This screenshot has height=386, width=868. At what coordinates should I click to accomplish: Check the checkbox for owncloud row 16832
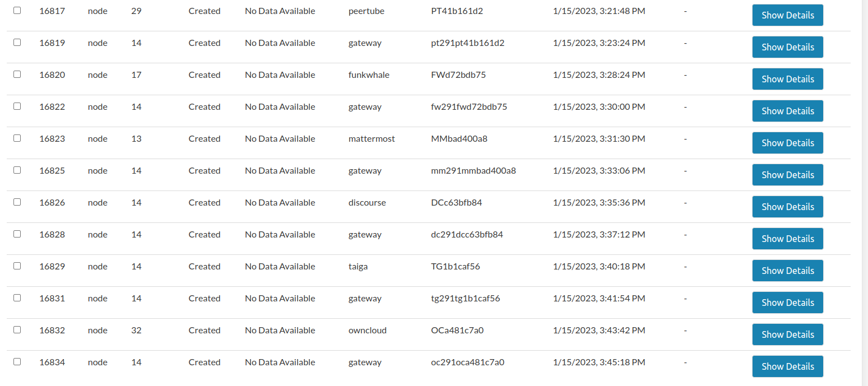click(x=16, y=329)
